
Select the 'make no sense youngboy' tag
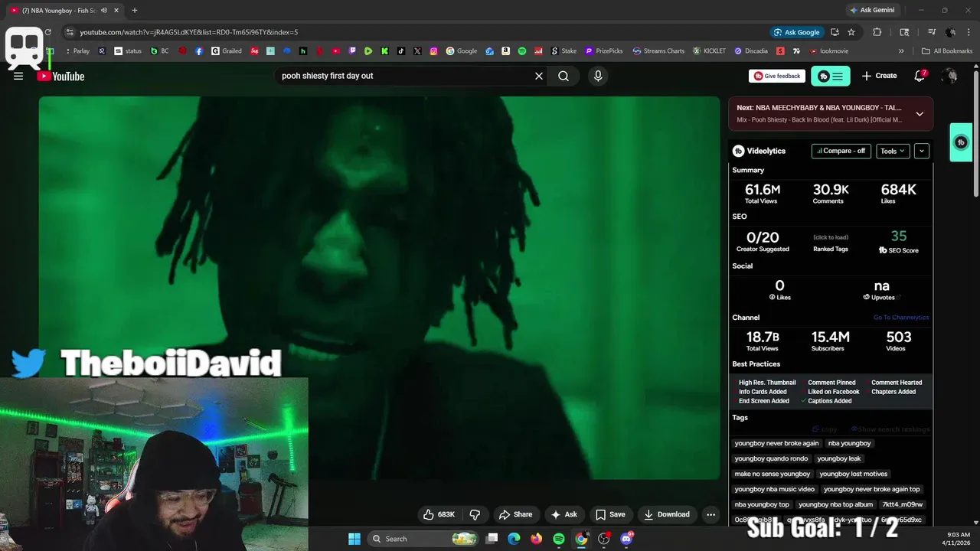773,474
